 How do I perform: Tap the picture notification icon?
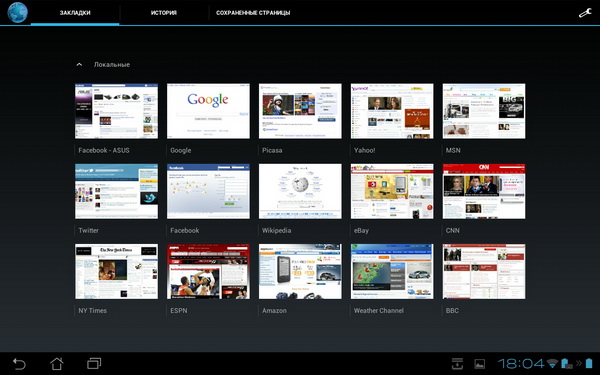pyautogui.click(x=479, y=364)
